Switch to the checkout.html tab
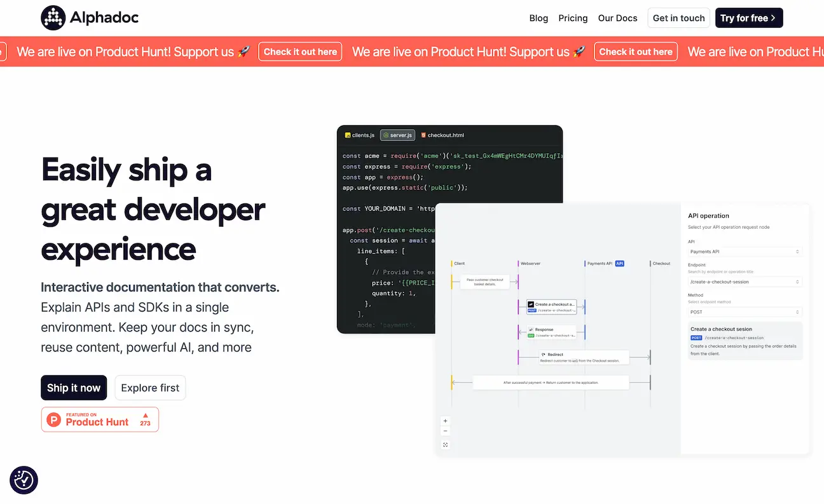824x504 pixels. tap(442, 135)
